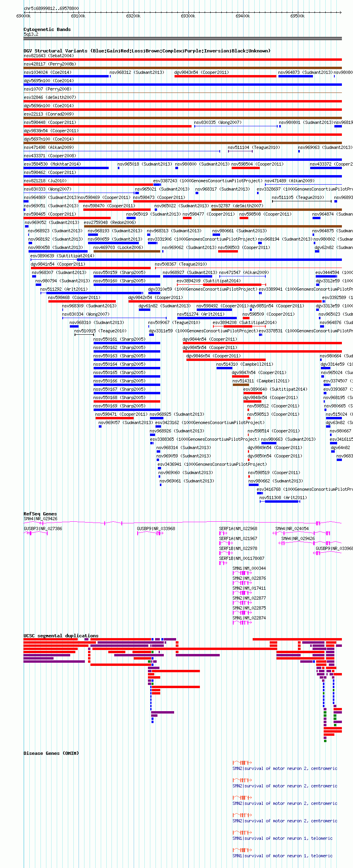Select variant nsv830335 (Wong2007)
Screen dimensions: 353x868
tap(218, 122)
